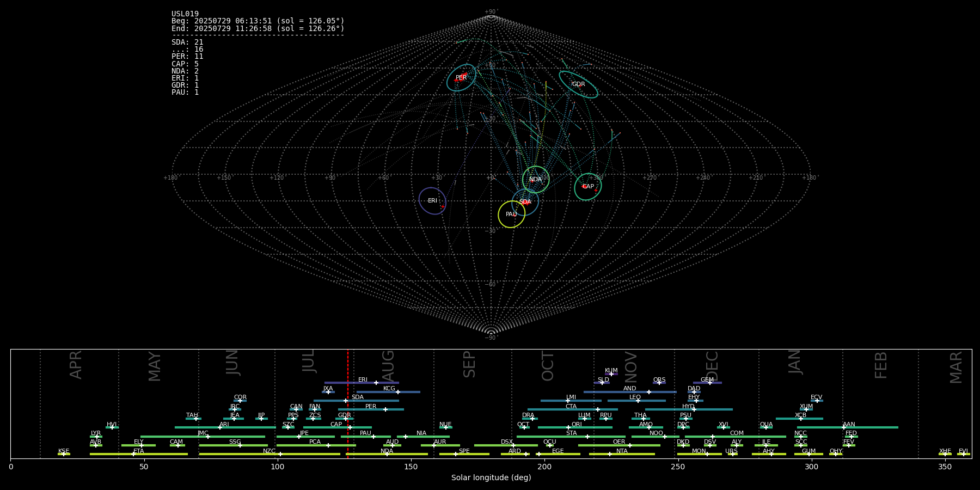Click the LMI shower bar in timeline

click(571, 401)
